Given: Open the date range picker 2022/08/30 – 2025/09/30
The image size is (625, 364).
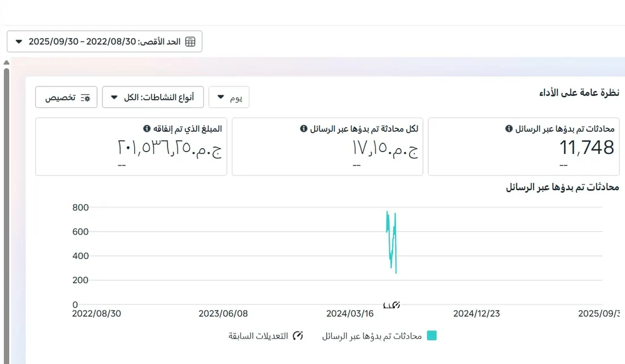Looking at the screenshot, I should pyautogui.click(x=105, y=41).
